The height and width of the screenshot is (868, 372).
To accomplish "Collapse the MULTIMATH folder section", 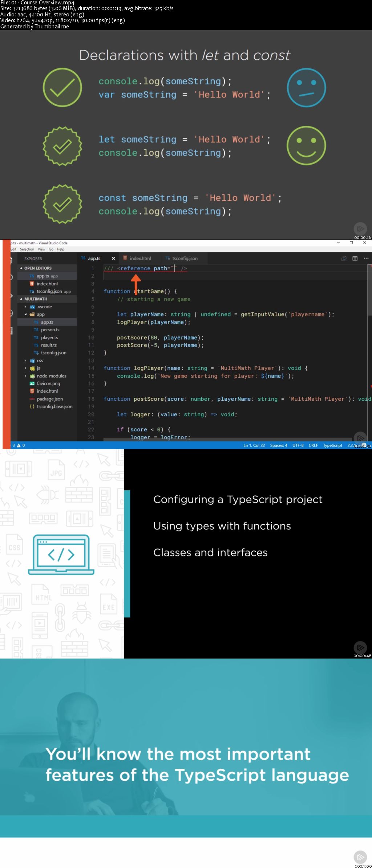I will click(47, 299).
